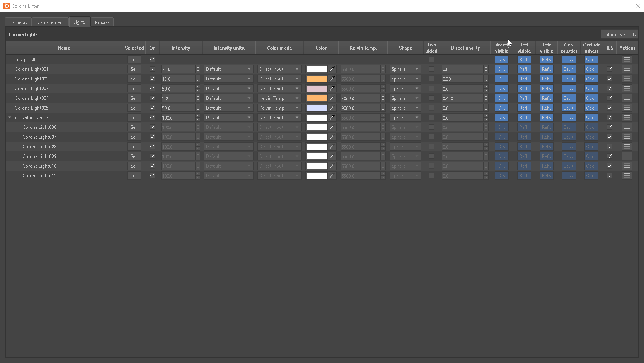Image resolution: width=644 pixels, height=363 pixels.
Task: Click Sel. button for Corona Light004
Action: [x=134, y=98]
